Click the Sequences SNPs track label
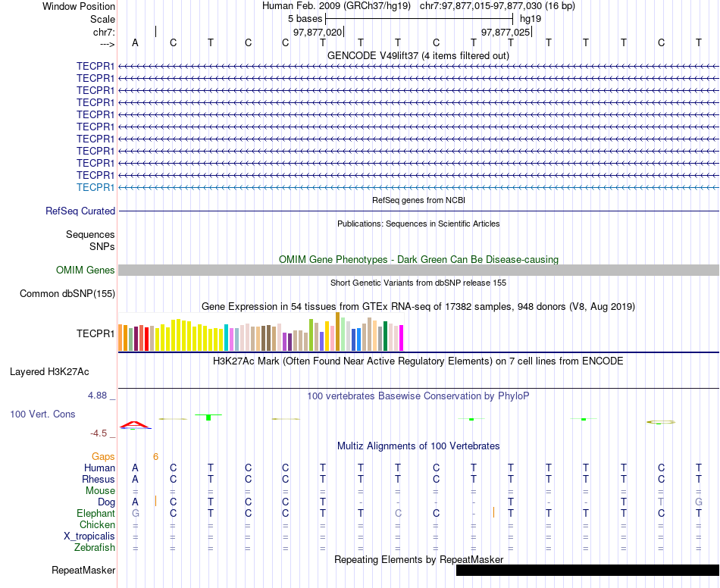Viewport: 720px width, 588px height. click(x=90, y=240)
